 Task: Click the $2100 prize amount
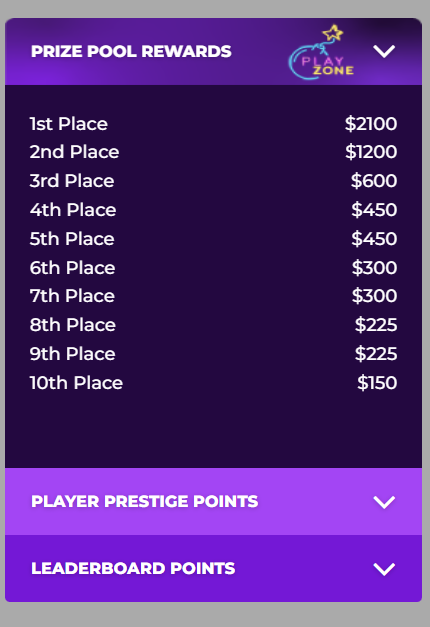371,124
